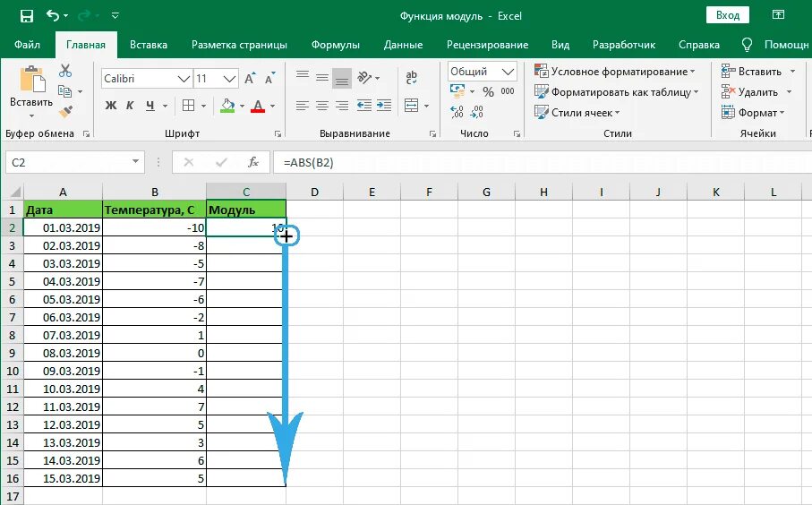The height and width of the screenshot is (505, 812).
Task: Click the Вход sign-in button
Action: 728,15
